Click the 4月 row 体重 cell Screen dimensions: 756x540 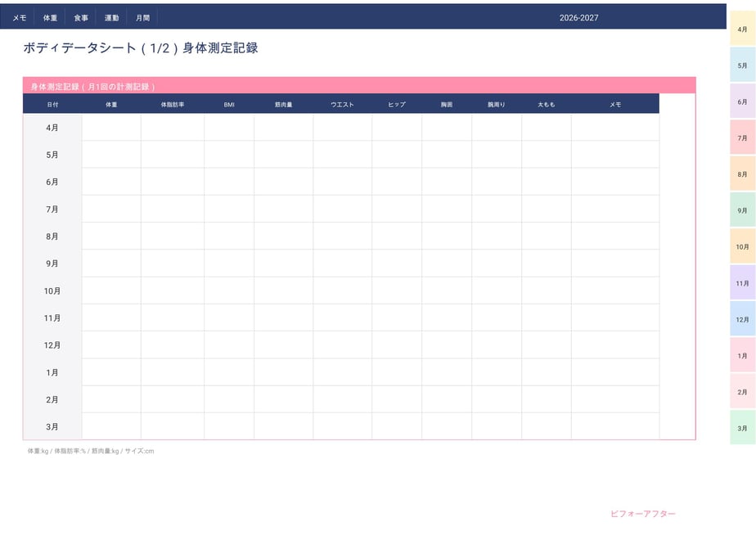coord(111,128)
